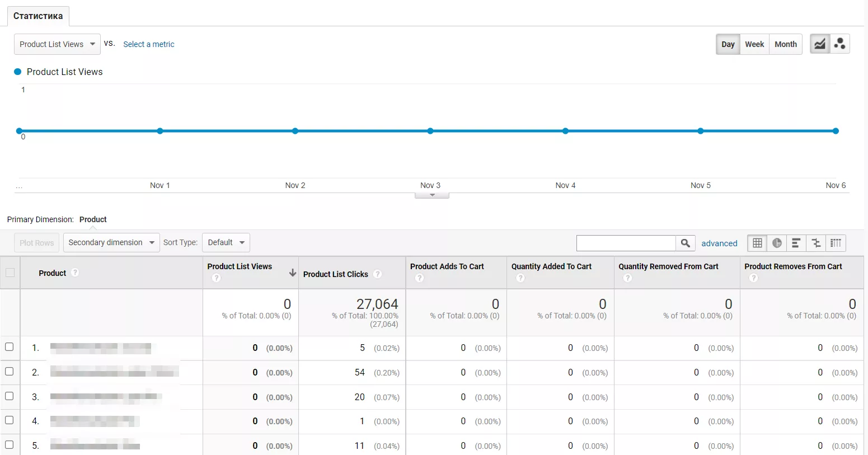Open the blurred product name in row 2
Viewport: 868px width, 455px height.
[x=115, y=372]
